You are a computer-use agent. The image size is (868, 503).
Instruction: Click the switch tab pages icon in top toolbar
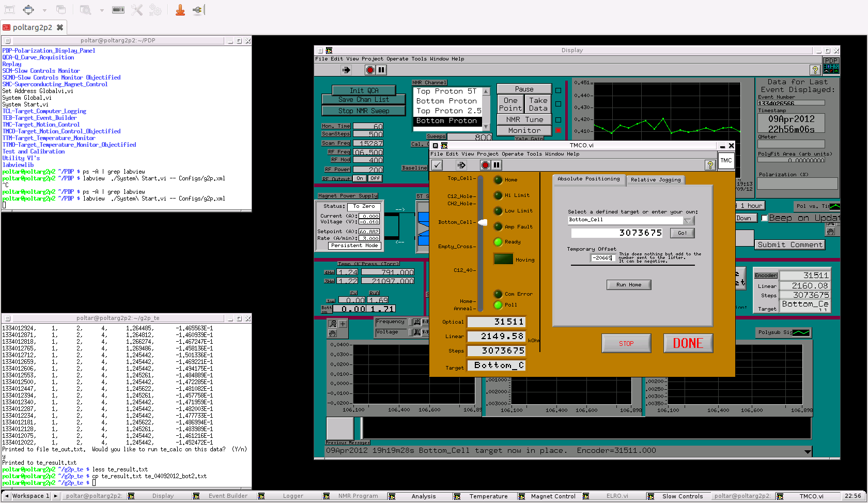pyautogui.click(x=61, y=10)
